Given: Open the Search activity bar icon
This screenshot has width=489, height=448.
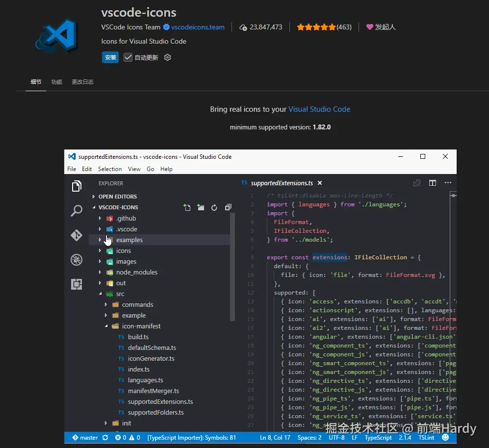Looking at the screenshot, I should 77,211.
